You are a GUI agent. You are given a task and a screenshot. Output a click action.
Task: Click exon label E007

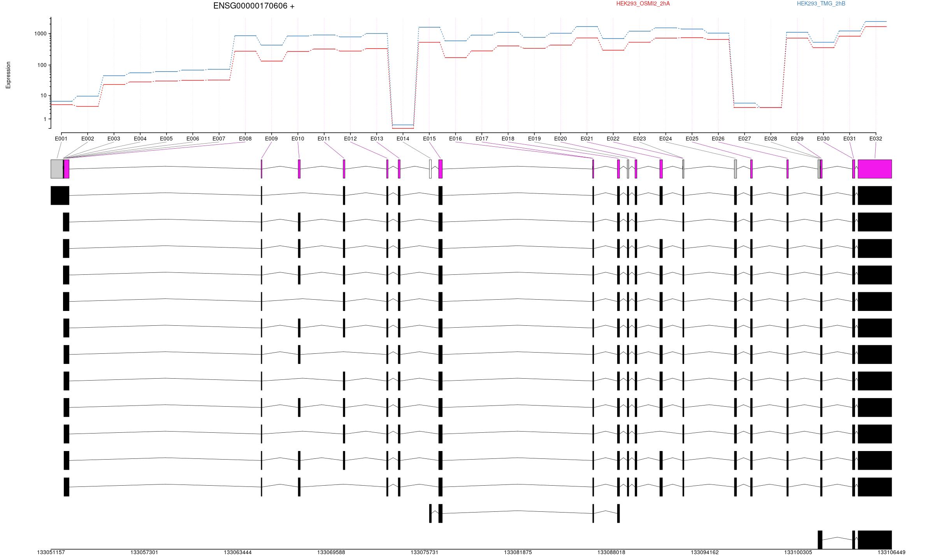pos(219,139)
